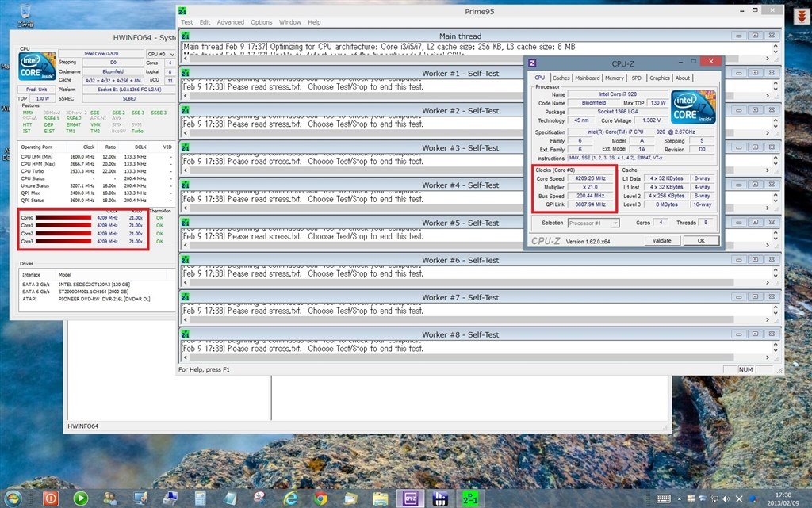Open HWiNFO64 from the taskbar
Screen dimensions: 812x508
click(440, 498)
